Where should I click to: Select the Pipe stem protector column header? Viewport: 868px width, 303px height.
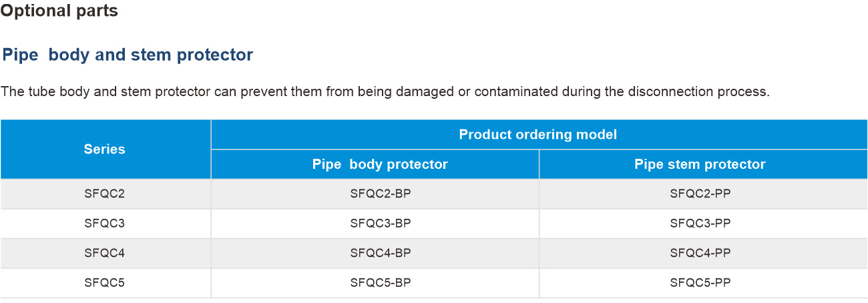700,164
